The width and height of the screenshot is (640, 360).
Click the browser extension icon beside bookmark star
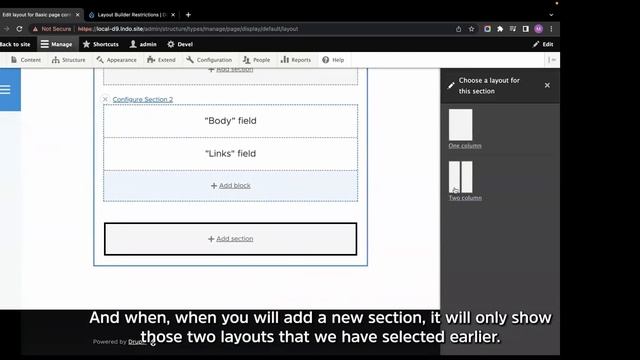487,29
